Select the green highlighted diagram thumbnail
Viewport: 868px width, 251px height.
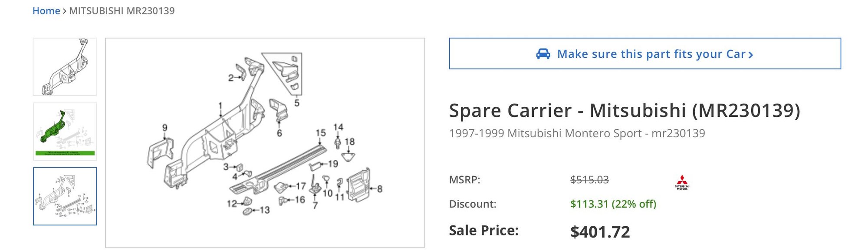(x=65, y=131)
